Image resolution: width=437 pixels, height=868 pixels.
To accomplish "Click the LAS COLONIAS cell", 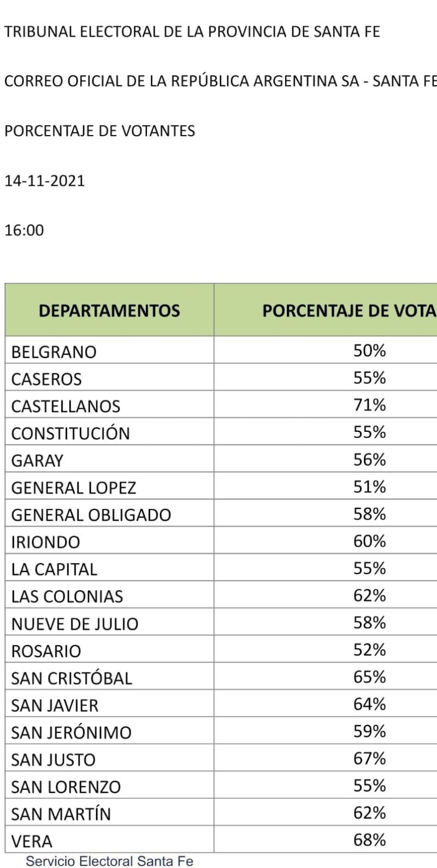I will pyautogui.click(x=67, y=596).
